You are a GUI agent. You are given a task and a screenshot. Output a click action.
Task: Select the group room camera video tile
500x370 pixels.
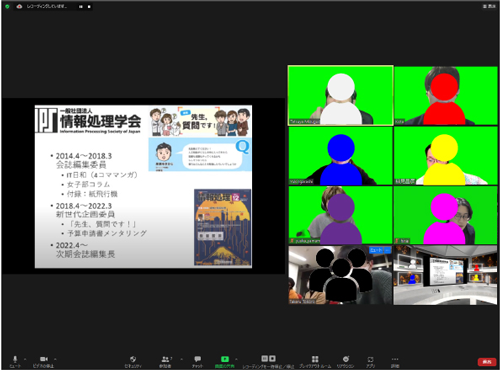340,275
